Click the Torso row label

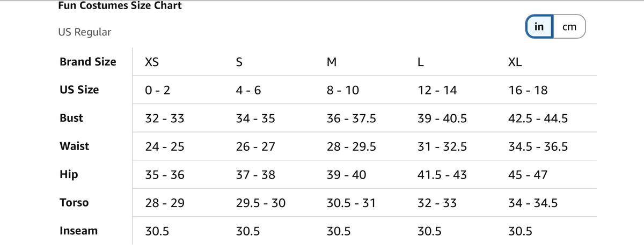point(74,203)
